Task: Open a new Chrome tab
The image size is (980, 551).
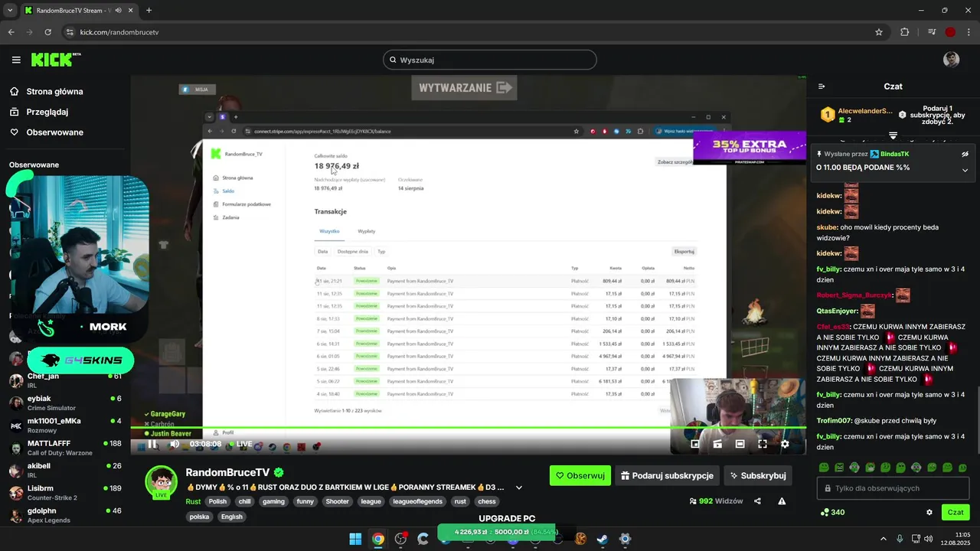Action: coord(149,10)
